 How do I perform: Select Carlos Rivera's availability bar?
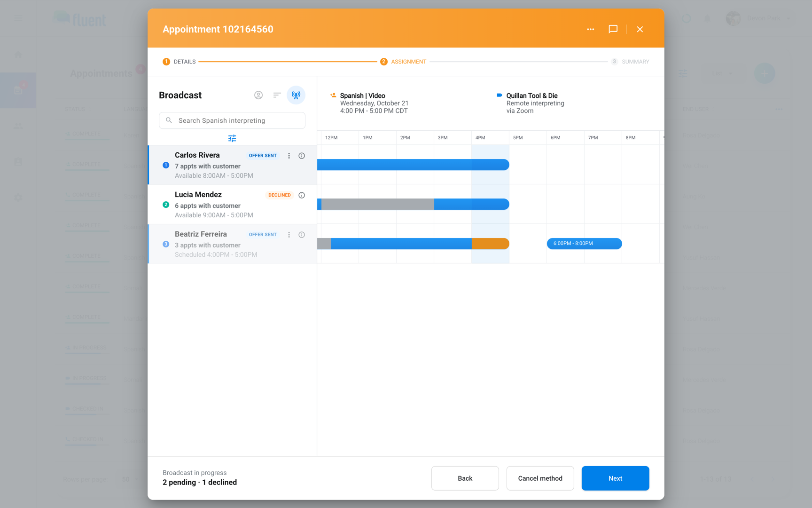[x=413, y=165]
